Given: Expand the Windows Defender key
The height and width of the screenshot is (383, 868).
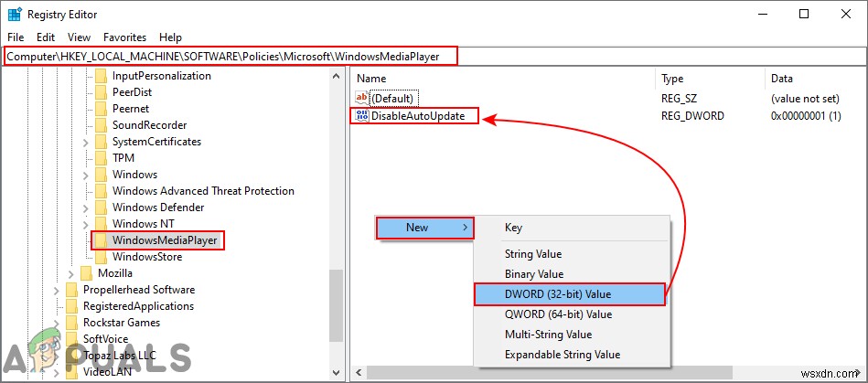Looking at the screenshot, I should pos(85,208).
